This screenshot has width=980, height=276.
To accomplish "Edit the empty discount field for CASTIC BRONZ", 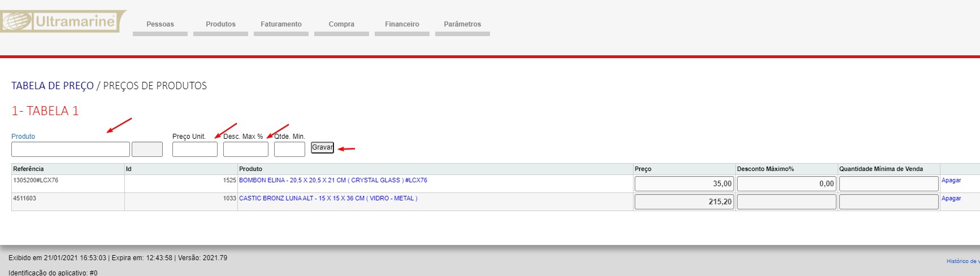I will (786, 201).
